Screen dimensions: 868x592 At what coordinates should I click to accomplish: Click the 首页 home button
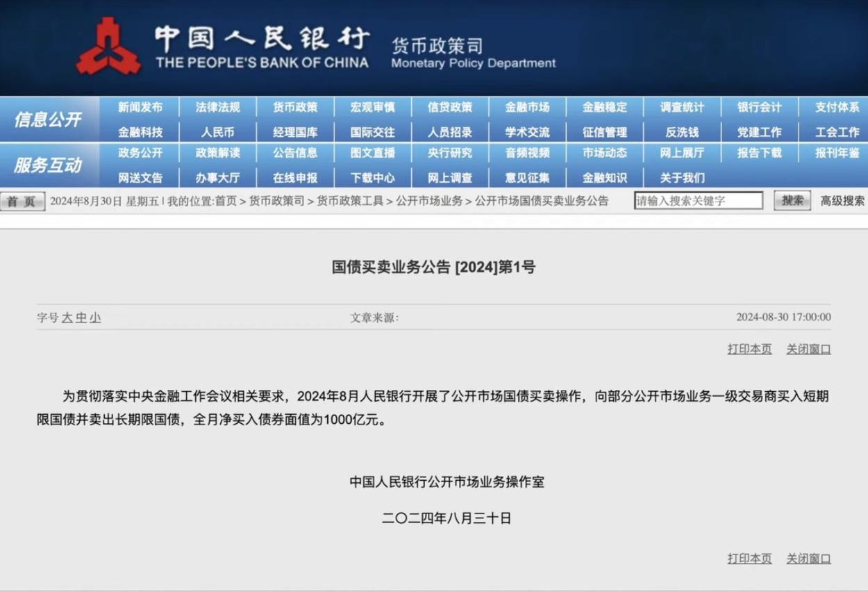click(22, 202)
